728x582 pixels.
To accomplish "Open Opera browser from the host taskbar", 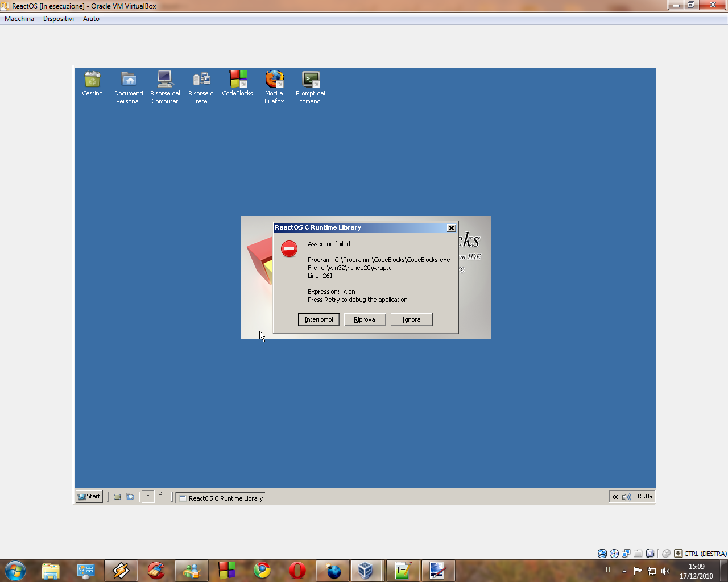I will pyautogui.click(x=297, y=571).
